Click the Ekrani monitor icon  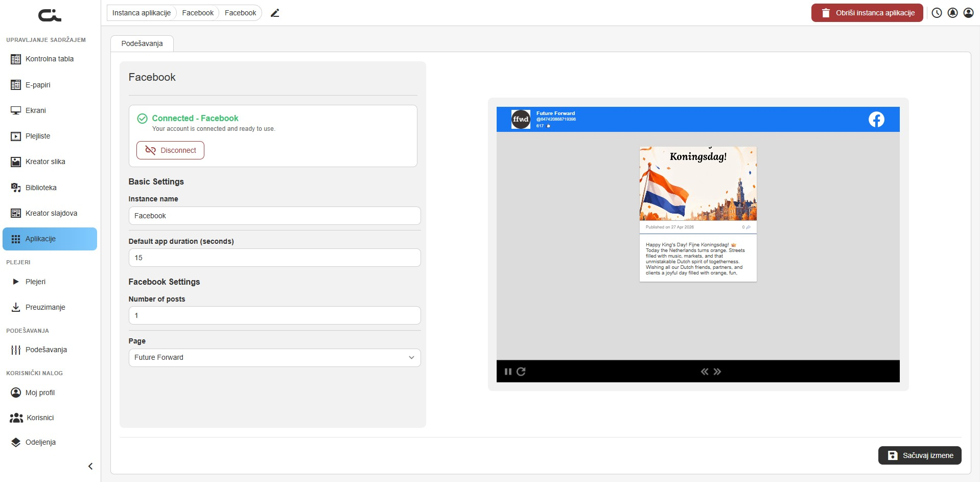click(x=16, y=110)
